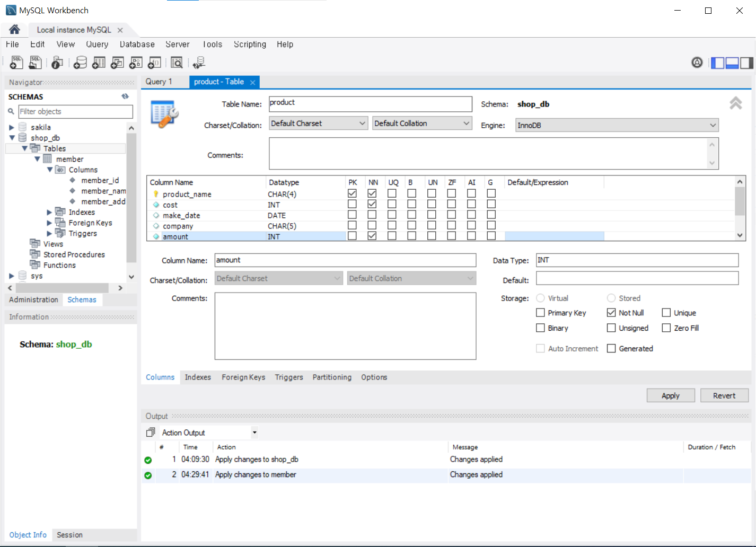This screenshot has width=756, height=547.
Task: Expand the sakila schema node
Action: [x=12, y=127]
